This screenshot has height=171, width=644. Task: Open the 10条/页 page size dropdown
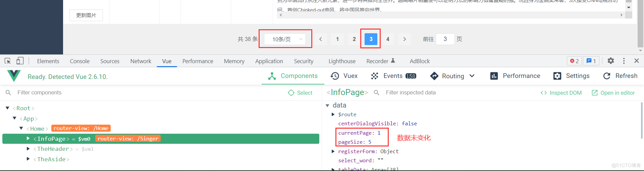point(285,39)
